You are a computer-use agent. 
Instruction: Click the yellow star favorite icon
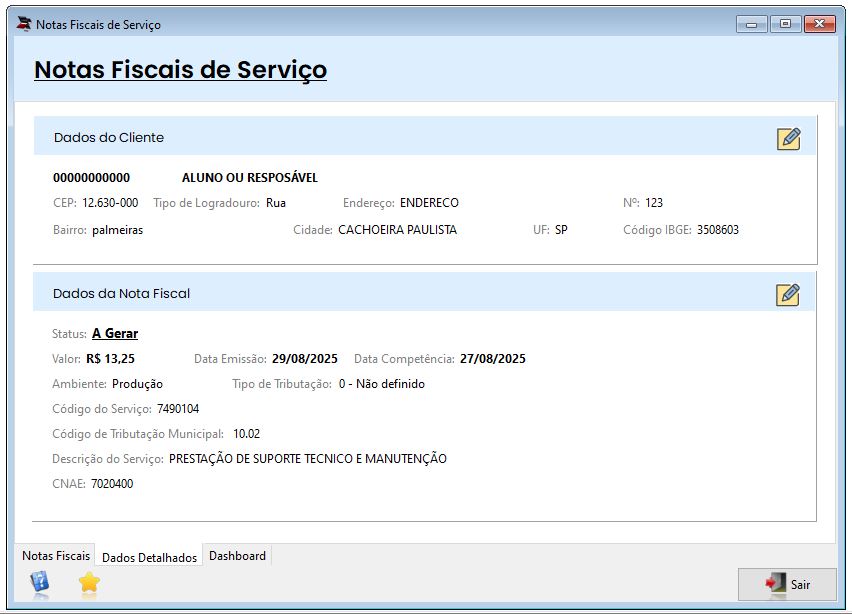coord(89,582)
